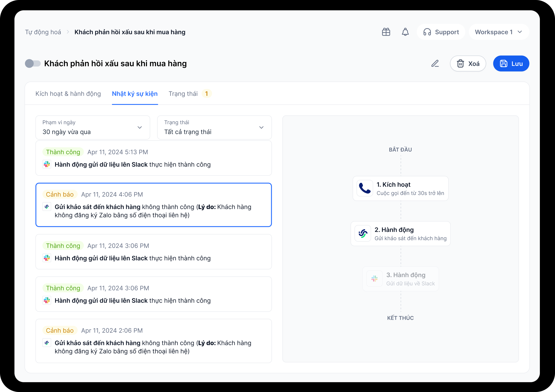Click the Xoá delete button
The image size is (555, 392).
468,64
